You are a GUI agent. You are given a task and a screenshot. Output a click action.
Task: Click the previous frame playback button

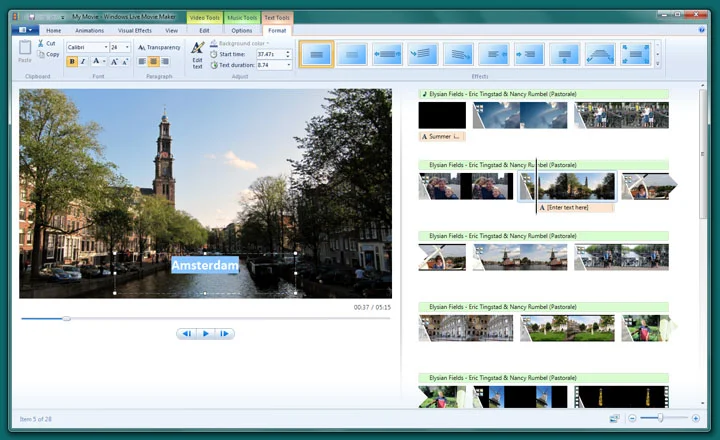pos(187,333)
